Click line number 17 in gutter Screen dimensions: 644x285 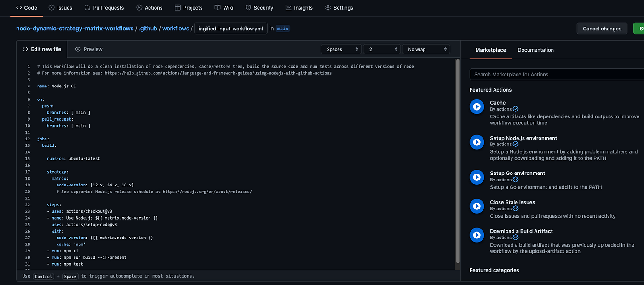[x=28, y=172]
